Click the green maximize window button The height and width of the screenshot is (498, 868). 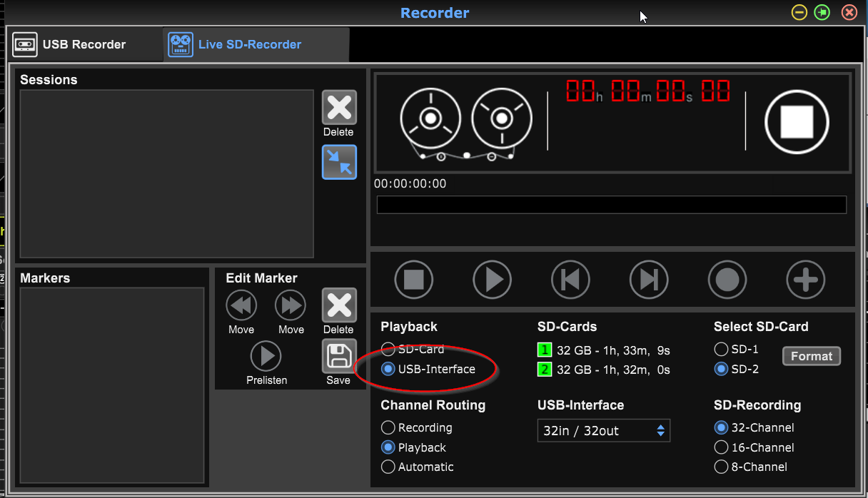822,13
